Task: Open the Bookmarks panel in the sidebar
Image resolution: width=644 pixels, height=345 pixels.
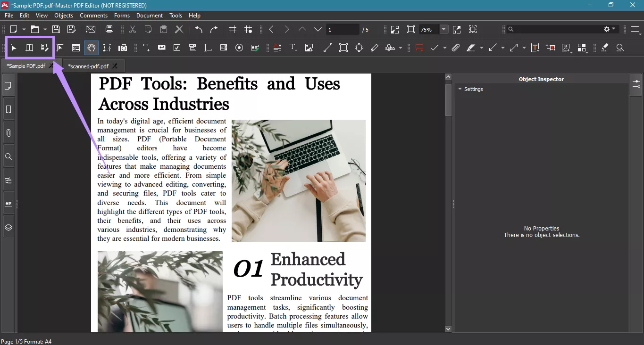Action: tap(8, 109)
